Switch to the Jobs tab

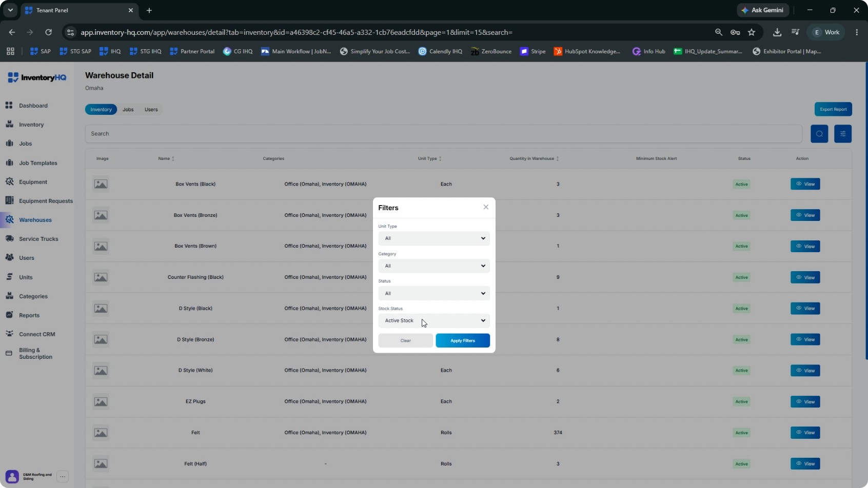[128, 110]
